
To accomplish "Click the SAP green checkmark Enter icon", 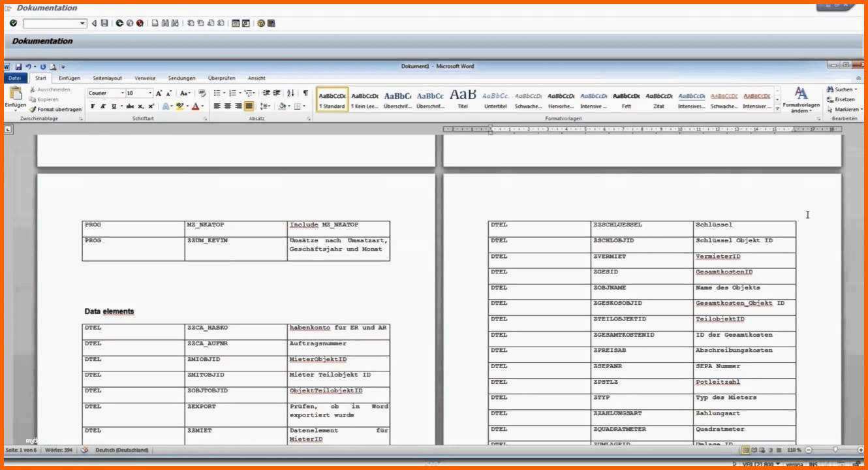I will pyautogui.click(x=13, y=23).
